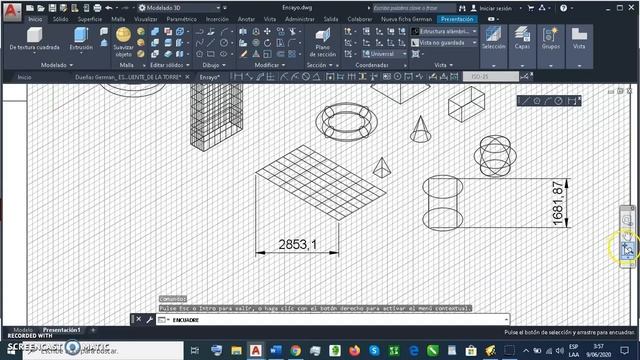
Task: Expand the Dibujo panel
Action: click(214, 65)
